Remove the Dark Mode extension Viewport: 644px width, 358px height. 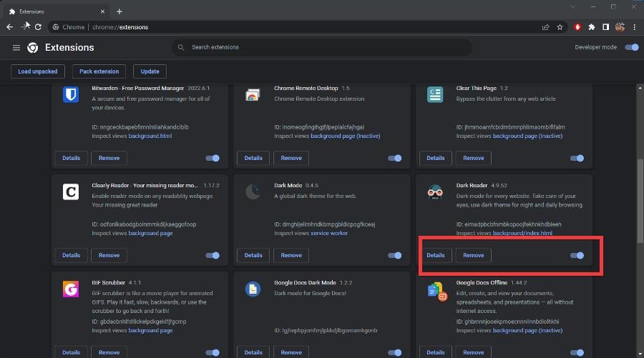291,256
